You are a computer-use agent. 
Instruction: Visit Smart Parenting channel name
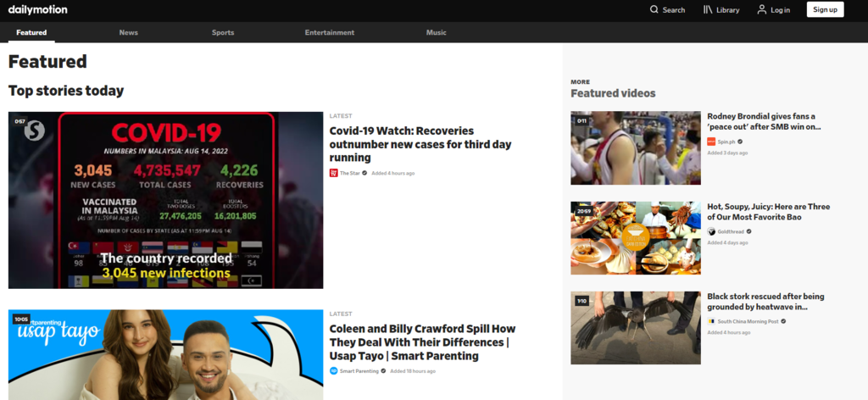(x=359, y=370)
